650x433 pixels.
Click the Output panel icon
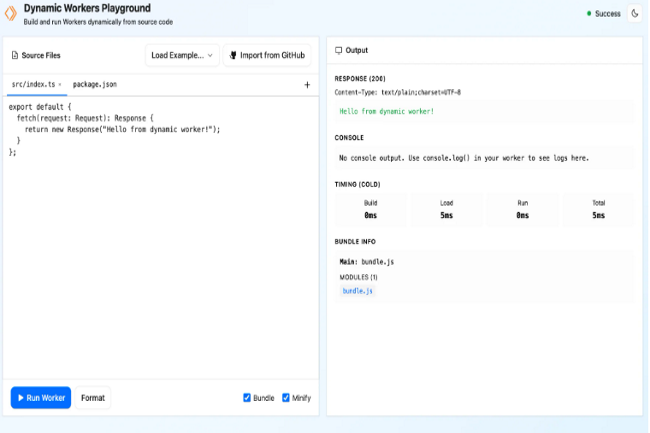[x=339, y=50]
